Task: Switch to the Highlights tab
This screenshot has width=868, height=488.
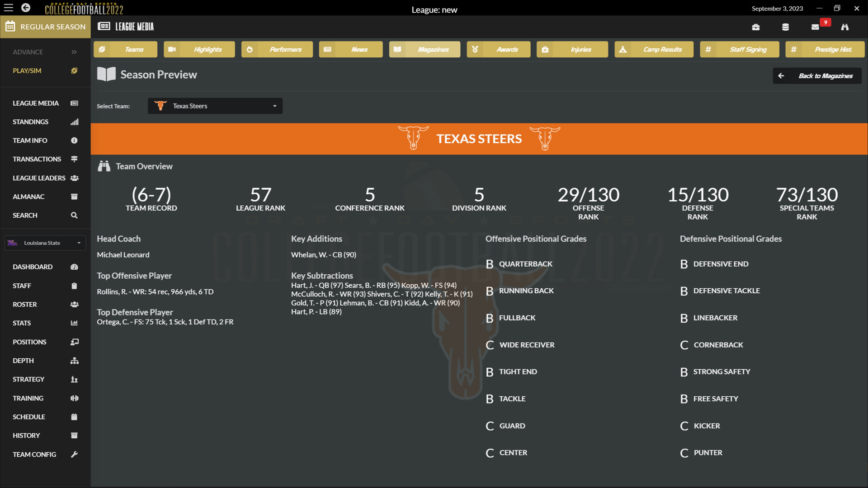Action: click(x=199, y=49)
